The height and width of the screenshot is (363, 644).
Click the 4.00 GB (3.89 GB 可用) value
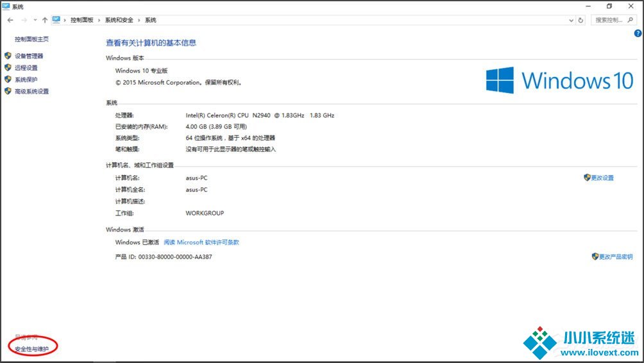[216, 126]
